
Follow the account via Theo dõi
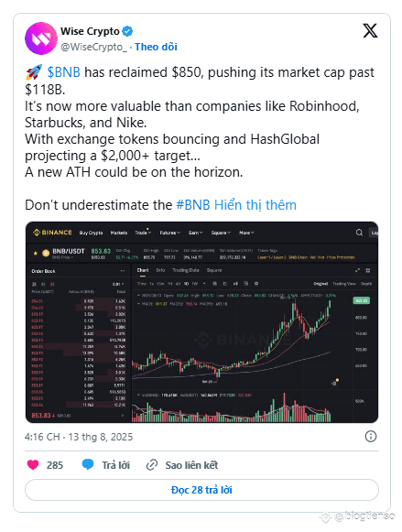[156, 47]
